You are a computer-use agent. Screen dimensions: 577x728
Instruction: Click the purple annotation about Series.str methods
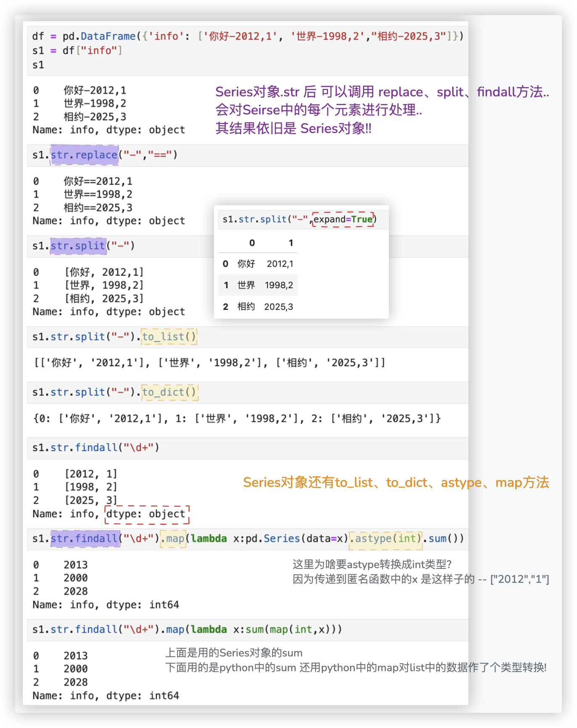(382, 110)
